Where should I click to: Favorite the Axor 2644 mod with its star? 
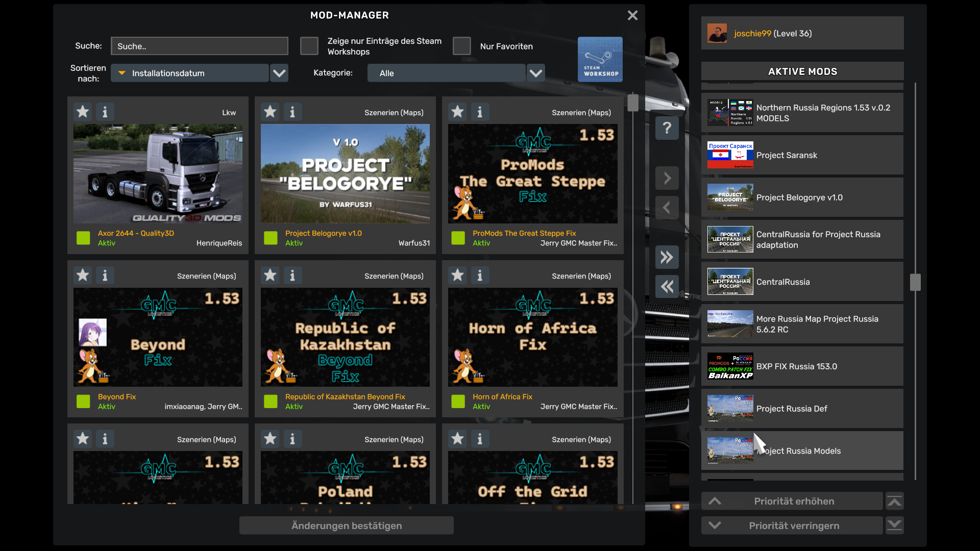pyautogui.click(x=83, y=112)
